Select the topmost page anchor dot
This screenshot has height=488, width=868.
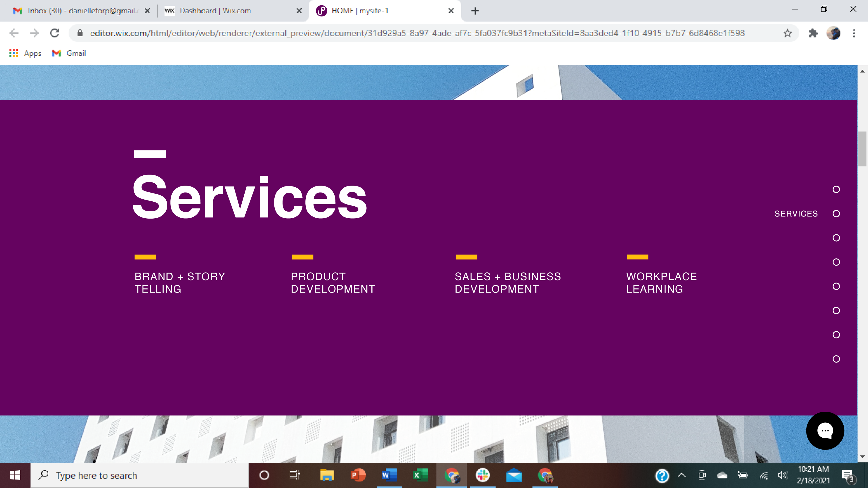(836, 189)
